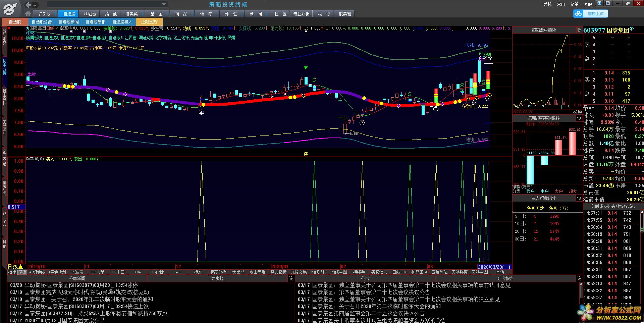Expand the 基金 submenu dots
Screen dimensions: 644x323
167,14
